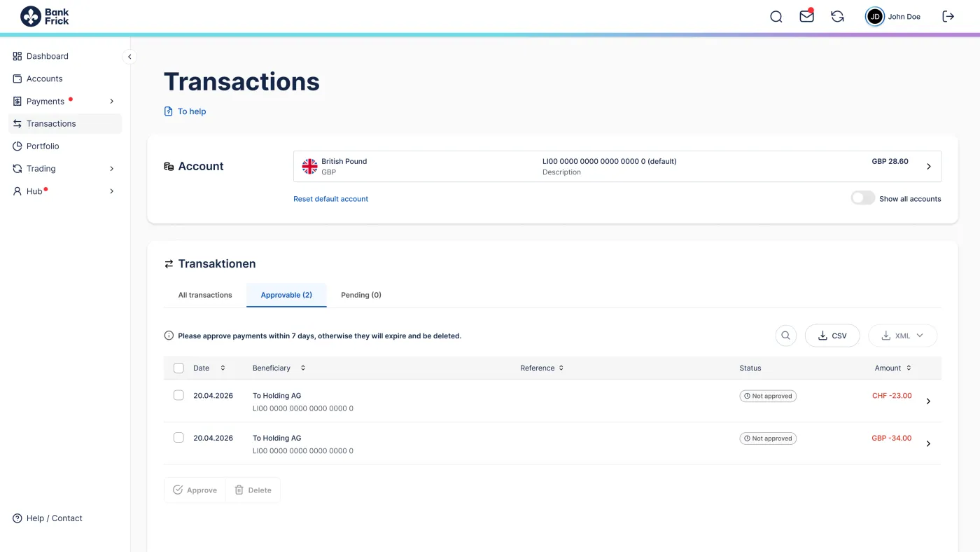Expand the Trading submenu chevron
This screenshot has width=980, height=552.
pos(112,169)
